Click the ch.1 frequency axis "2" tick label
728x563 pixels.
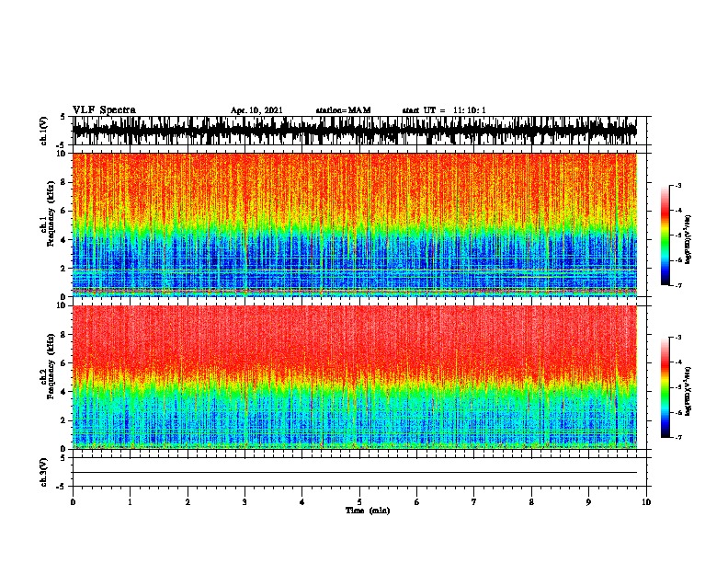[64, 269]
